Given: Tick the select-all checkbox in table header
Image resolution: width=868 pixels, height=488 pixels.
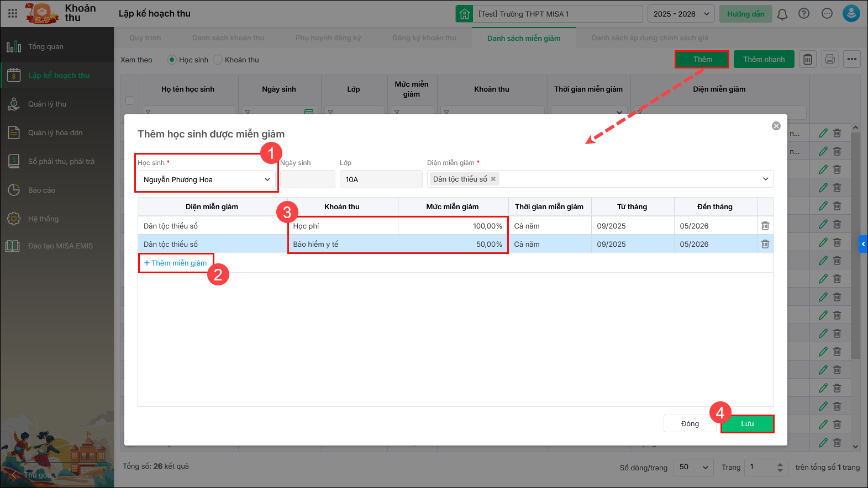Looking at the screenshot, I should [130, 100].
